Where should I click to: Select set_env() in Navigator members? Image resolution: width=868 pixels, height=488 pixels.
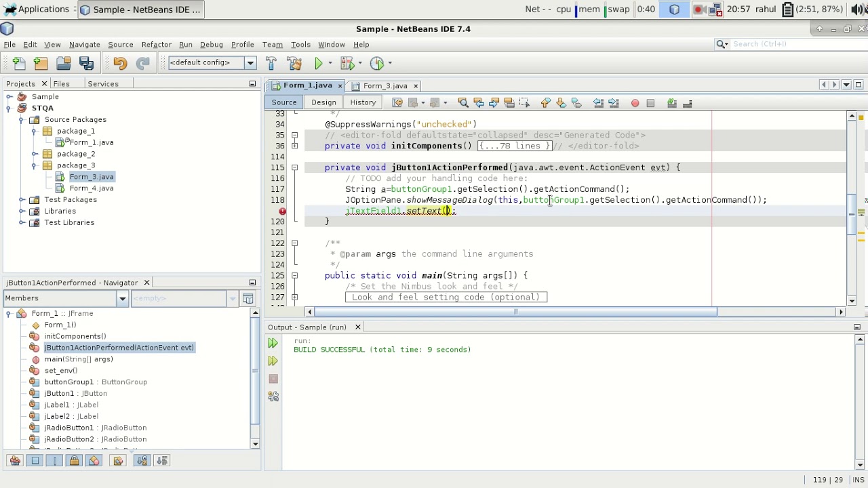(61, 371)
